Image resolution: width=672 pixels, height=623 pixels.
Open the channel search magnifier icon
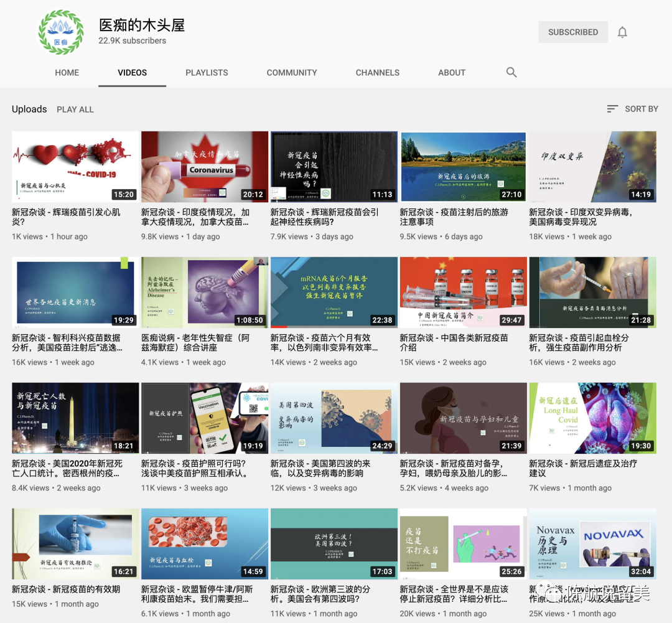pyautogui.click(x=511, y=72)
